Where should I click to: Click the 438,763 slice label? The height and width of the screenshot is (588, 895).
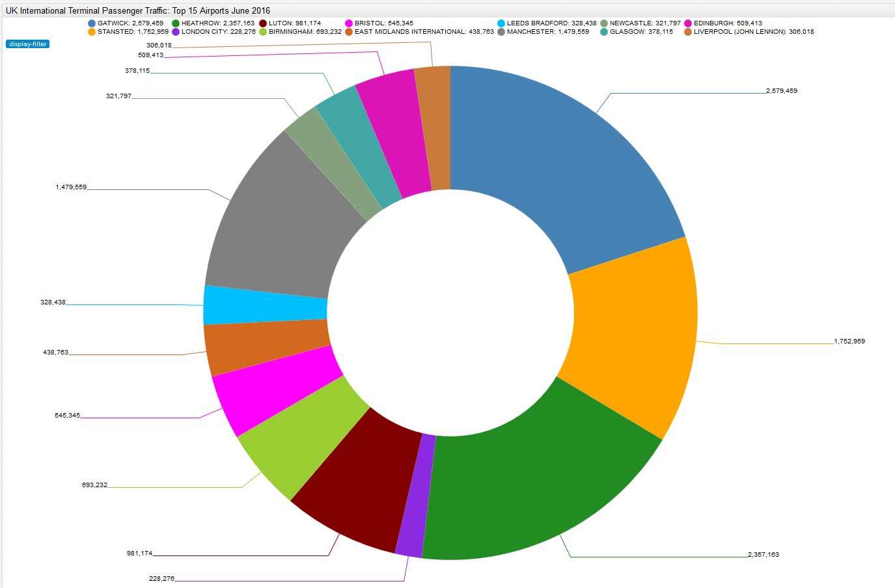coord(55,353)
